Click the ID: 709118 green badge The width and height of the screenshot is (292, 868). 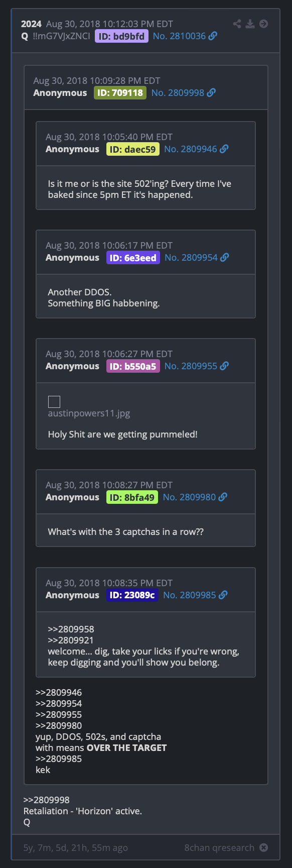[120, 93]
